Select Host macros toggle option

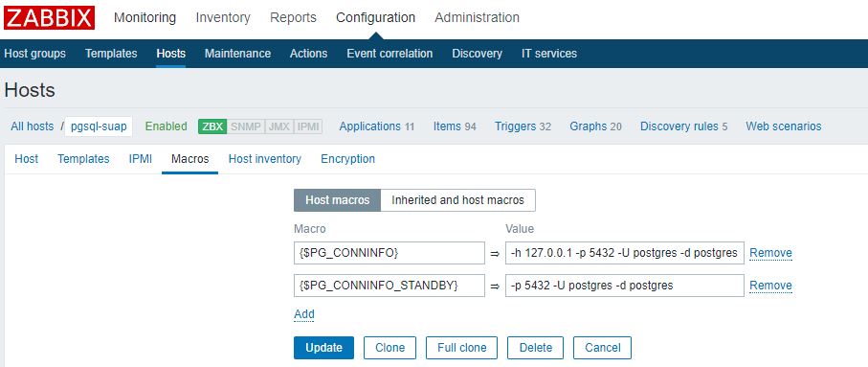click(337, 200)
